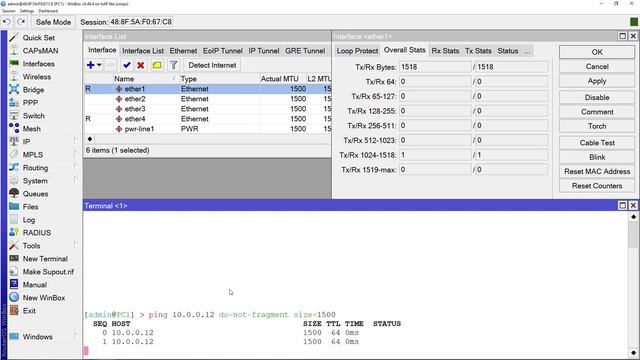Click Disable button
Image resolution: width=640 pixels, height=360 pixels.
pos(597,98)
